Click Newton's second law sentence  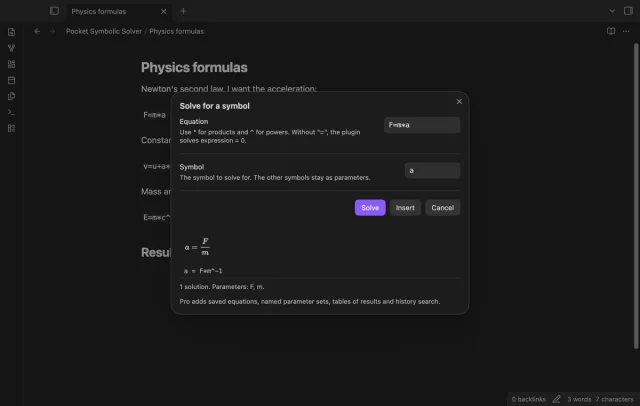pyautogui.click(x=229, y=89)
